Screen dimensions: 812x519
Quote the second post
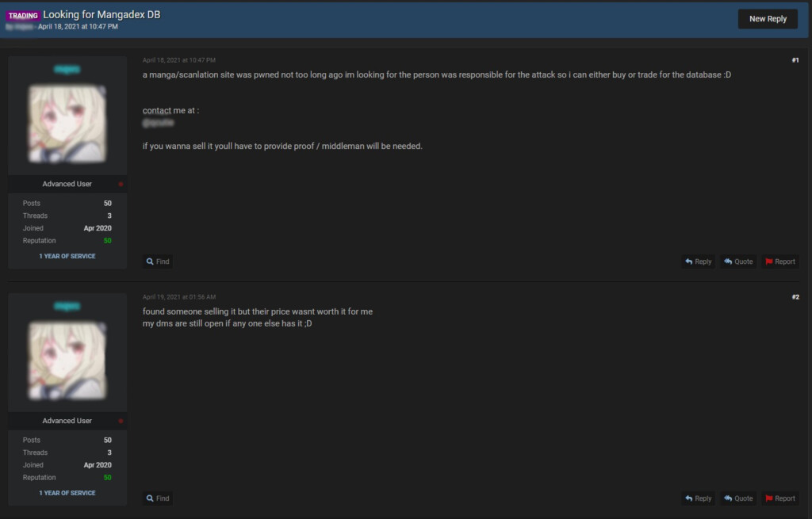point(738,498)
